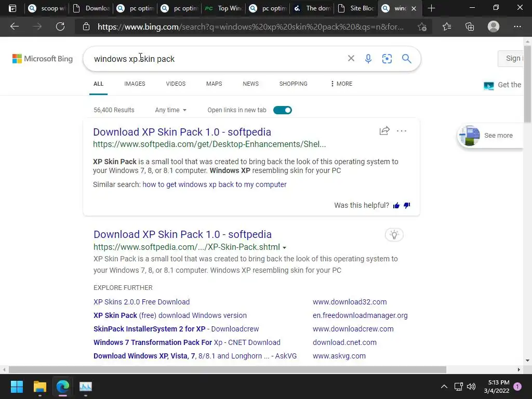Switch to the 'Site Bloc' browser tab

pos(356,8)
